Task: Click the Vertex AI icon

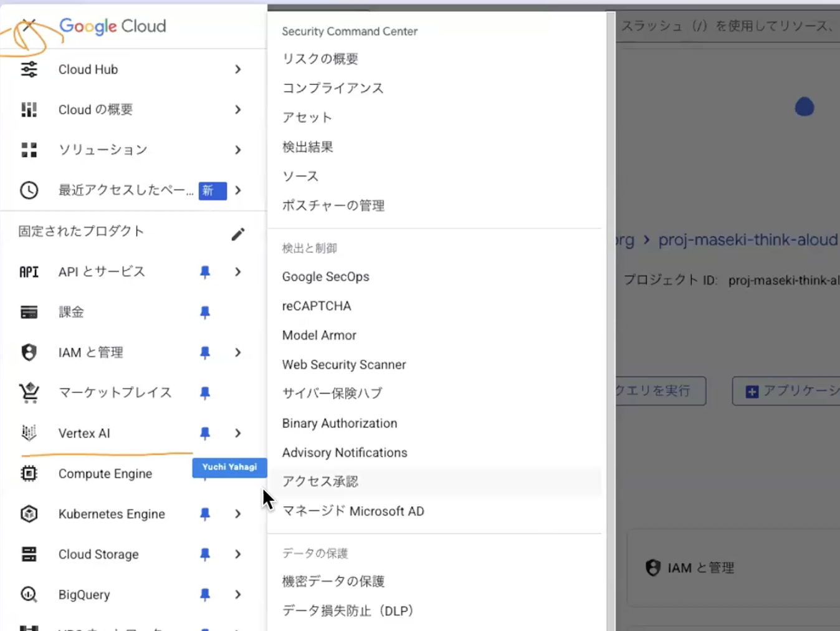Action: click(29, 433)
